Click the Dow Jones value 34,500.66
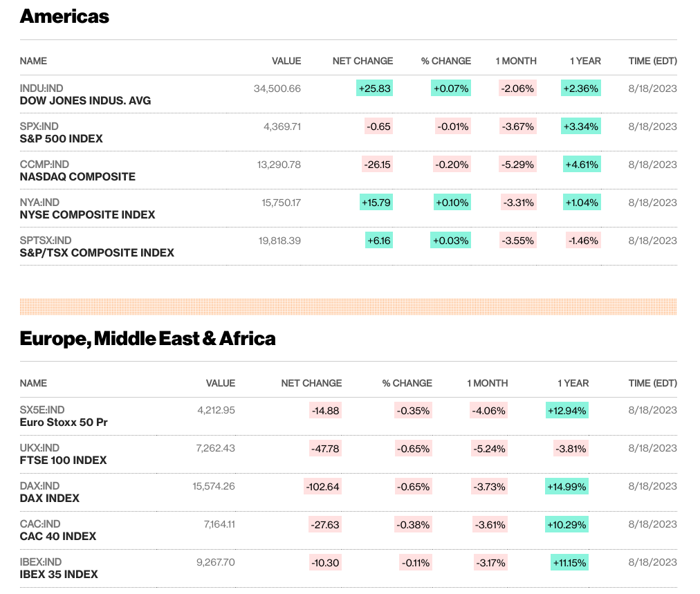700x594 pixels. coord(277,89)
